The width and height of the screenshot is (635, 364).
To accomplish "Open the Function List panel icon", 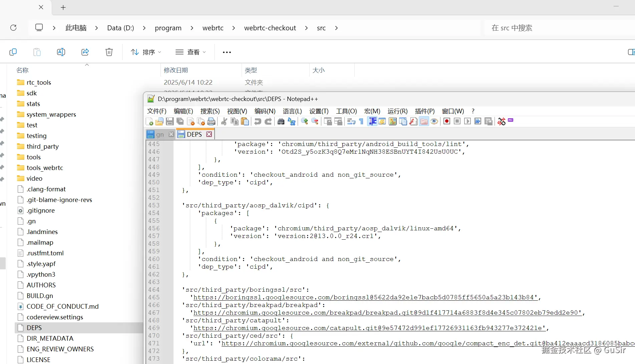I will point(413,122).
